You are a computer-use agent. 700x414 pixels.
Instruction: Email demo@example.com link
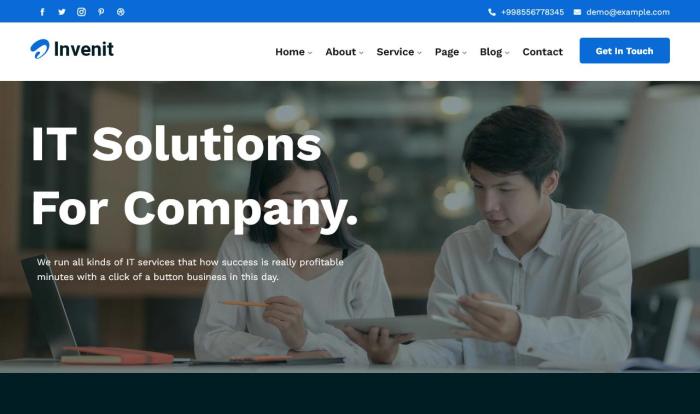628,12
